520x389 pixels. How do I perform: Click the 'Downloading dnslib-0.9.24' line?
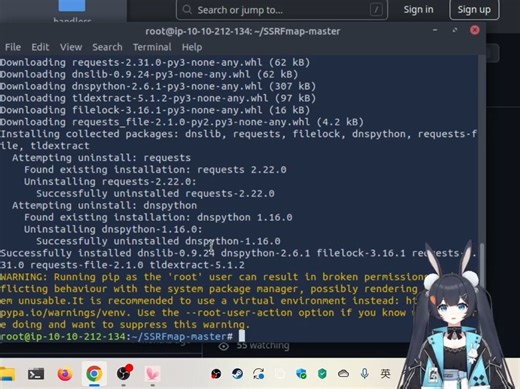click(149, 74)
